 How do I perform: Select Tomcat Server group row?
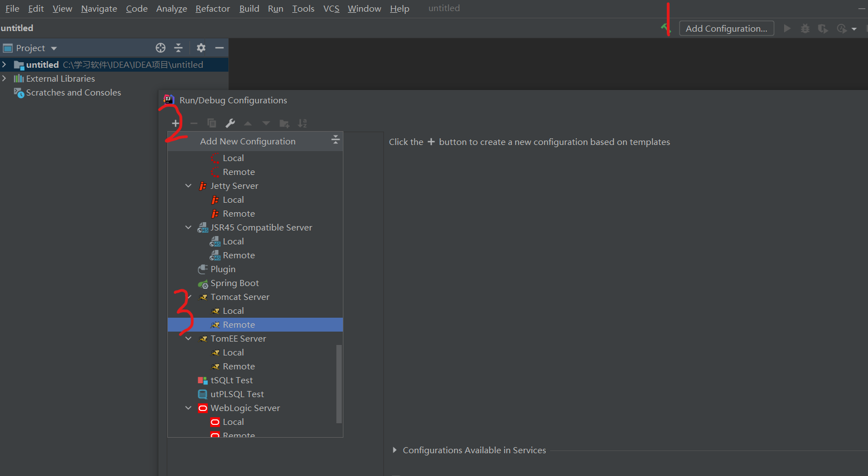pos(255,297)
